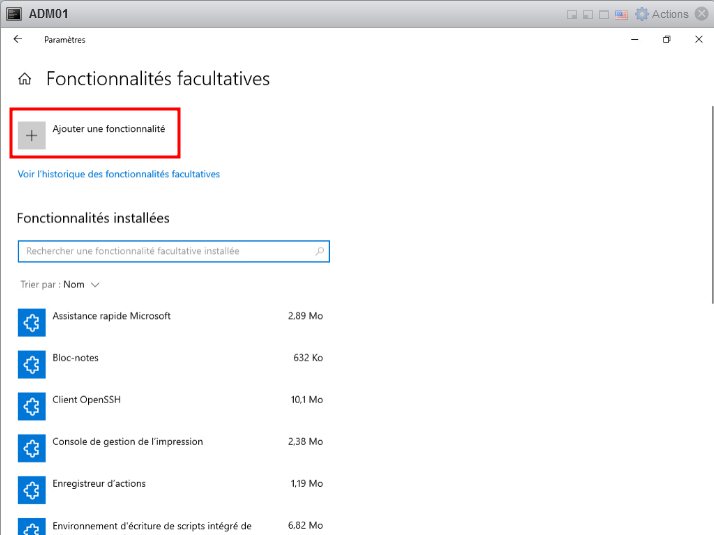714x535 pixels.
Task: Click the magnifier icon in the search box
Action: tap(319, 252)
